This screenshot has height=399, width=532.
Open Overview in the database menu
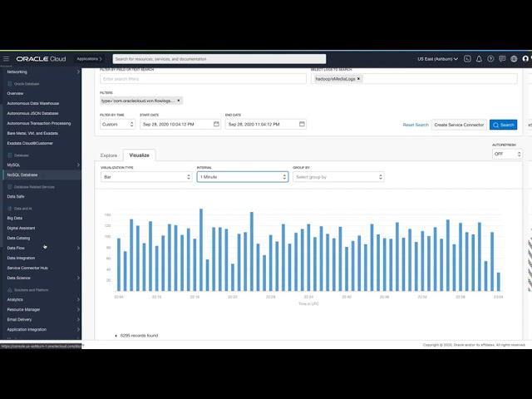pyautogui.click(x=15, y=93)
